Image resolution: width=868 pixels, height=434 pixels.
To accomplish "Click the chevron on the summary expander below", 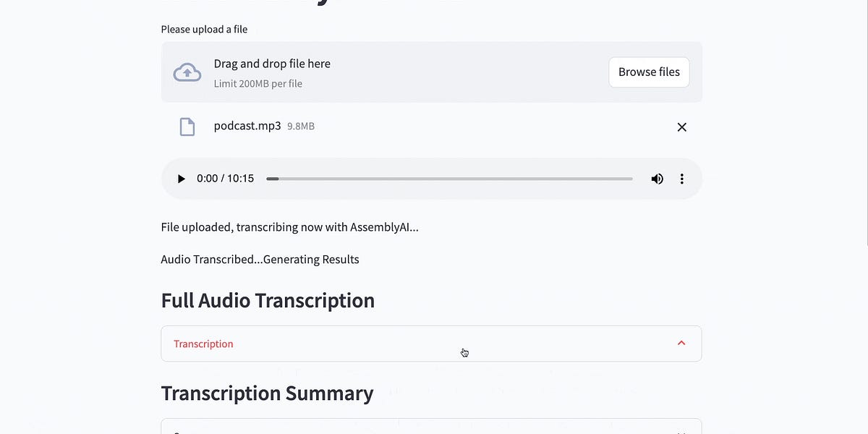I will [x=681, y=430].
